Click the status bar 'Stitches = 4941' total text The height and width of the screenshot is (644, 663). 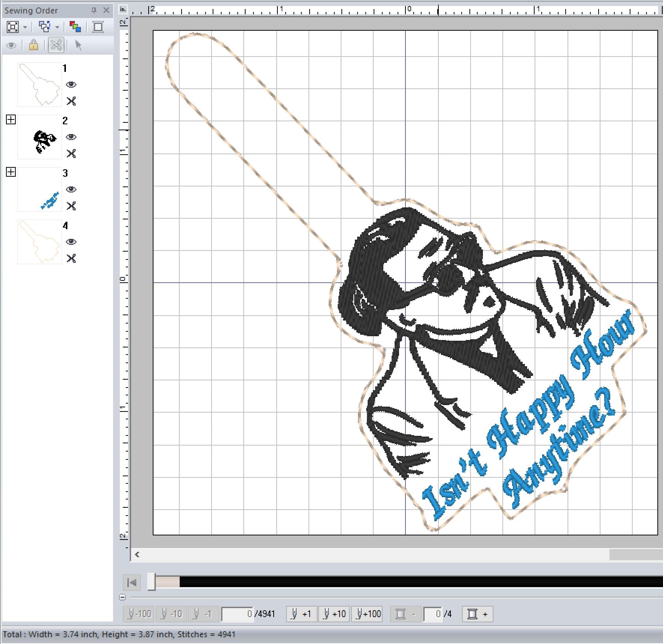pos(206,634)
